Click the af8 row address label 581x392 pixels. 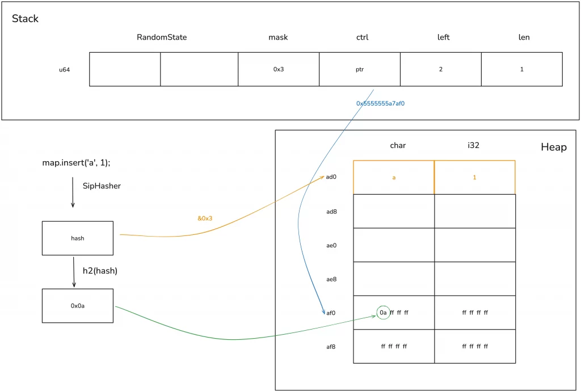point(331,346)
